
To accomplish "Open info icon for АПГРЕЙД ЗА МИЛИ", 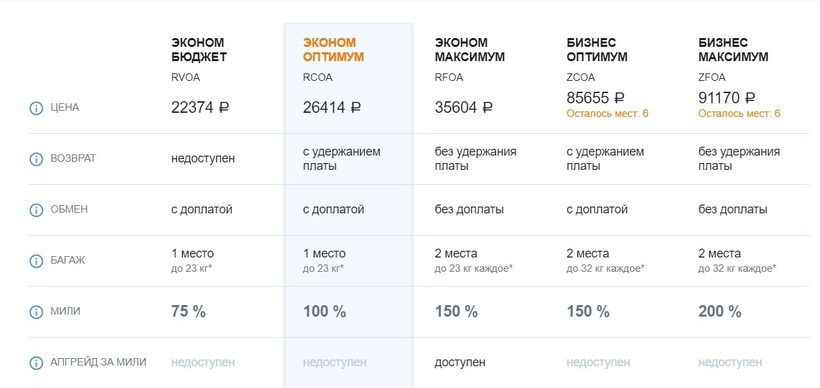I will 36,362.
